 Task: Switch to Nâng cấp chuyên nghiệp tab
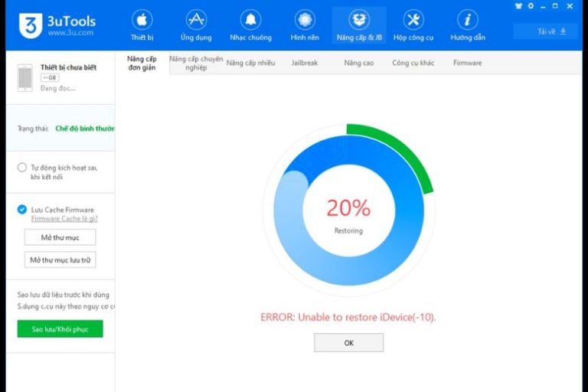pyautogui.click(x=196, y=63)
